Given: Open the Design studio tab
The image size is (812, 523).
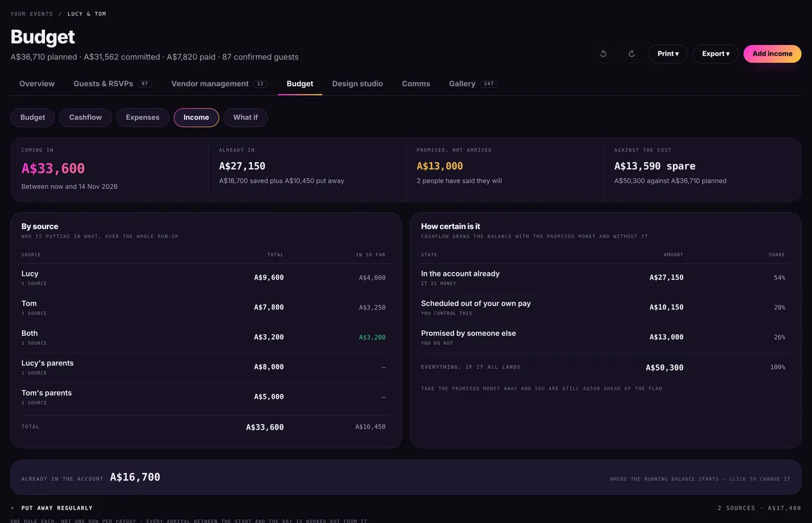Looking at the screenshot, I should click(x=357, y=84).
